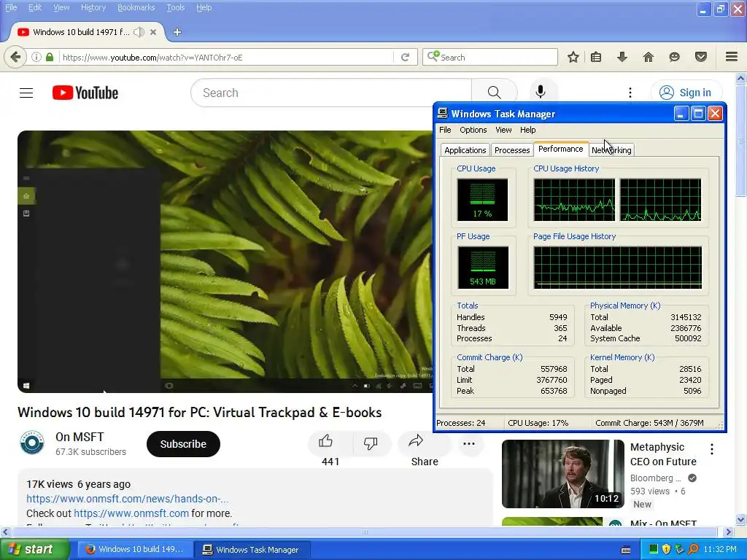Click horizontal scrollbar right arrow
Image resolution: width=747 pixels, height=560 pixels.
click(x=728, y=532)
